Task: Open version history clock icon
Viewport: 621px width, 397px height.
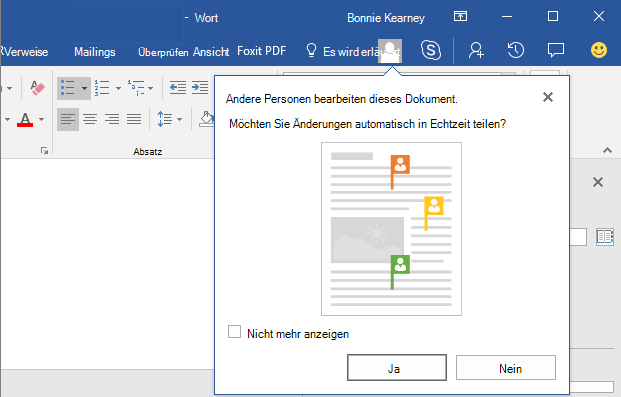Action: tap(516, 50)
